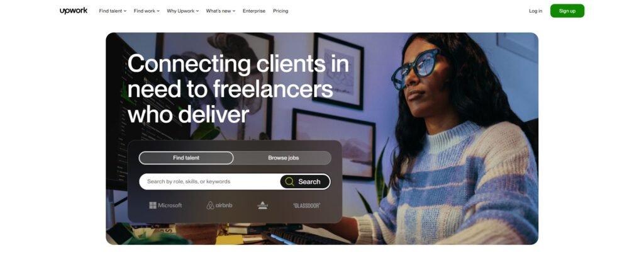Click the magnifying glass search icon
644x255 pixels.
pyautogui.click(x=289, y=181)
